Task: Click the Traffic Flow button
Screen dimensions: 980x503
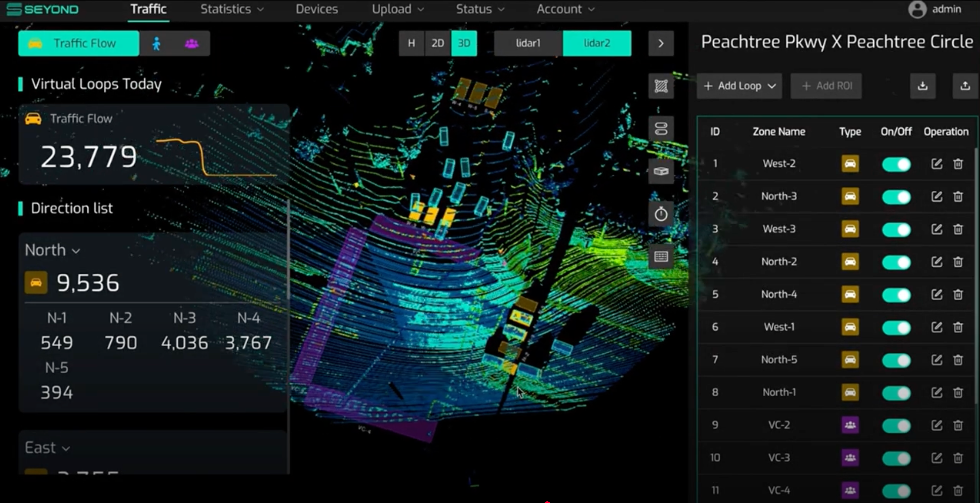Action: [x=79, y=43]
